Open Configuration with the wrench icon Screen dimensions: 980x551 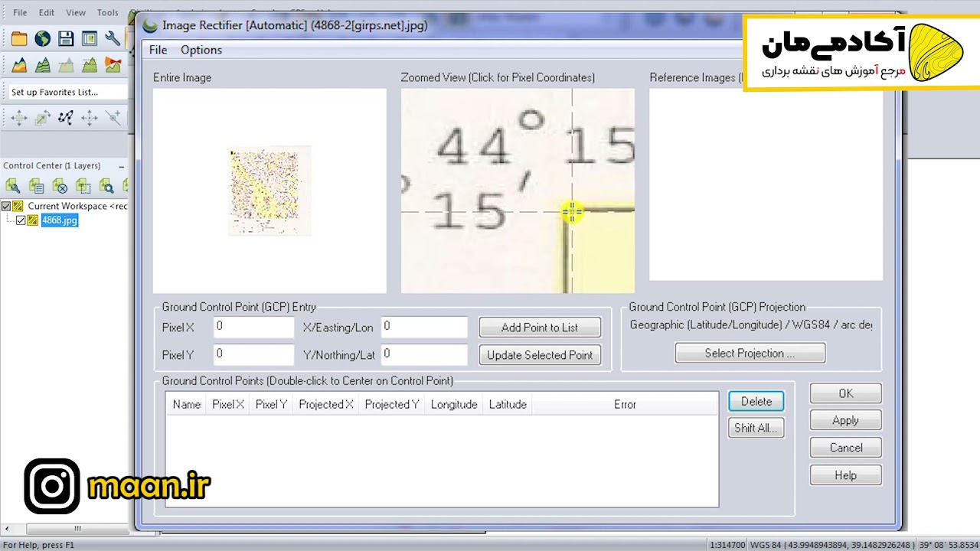(x=113, y=38)
